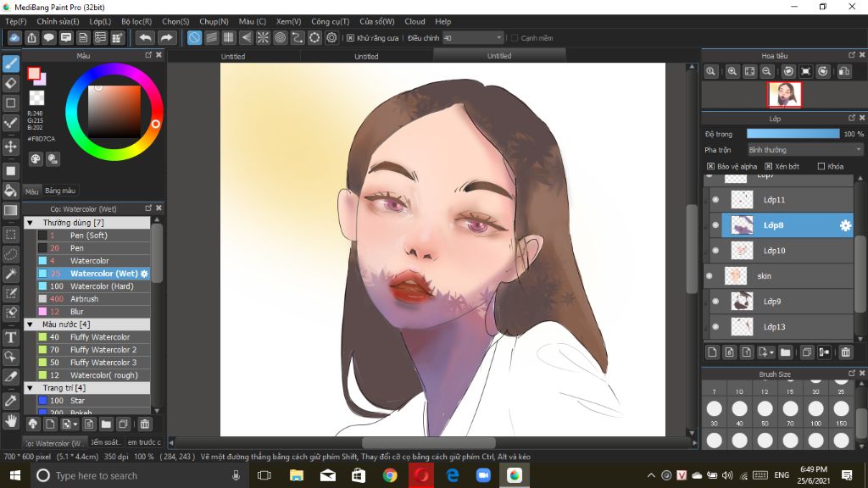
Task: Select the Airbrush brush
Action: 93,299
